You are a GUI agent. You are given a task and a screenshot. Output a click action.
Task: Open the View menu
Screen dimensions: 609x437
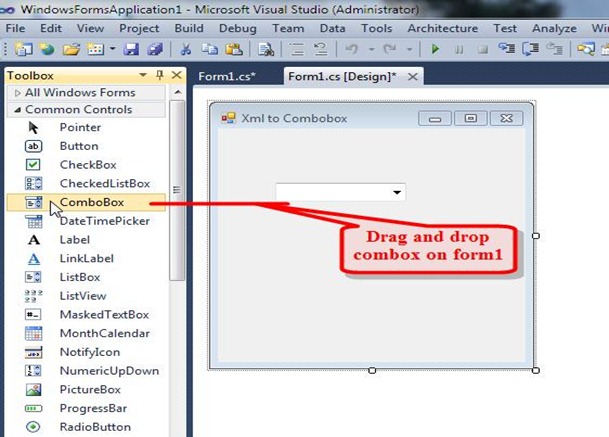pyautogui.click(x=90, y=28)
